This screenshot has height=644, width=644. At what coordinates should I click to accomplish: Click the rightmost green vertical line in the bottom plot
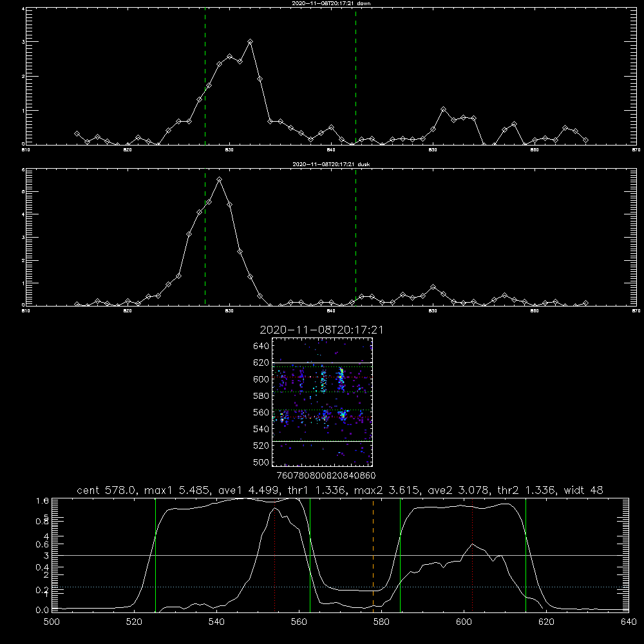point(526,554)
